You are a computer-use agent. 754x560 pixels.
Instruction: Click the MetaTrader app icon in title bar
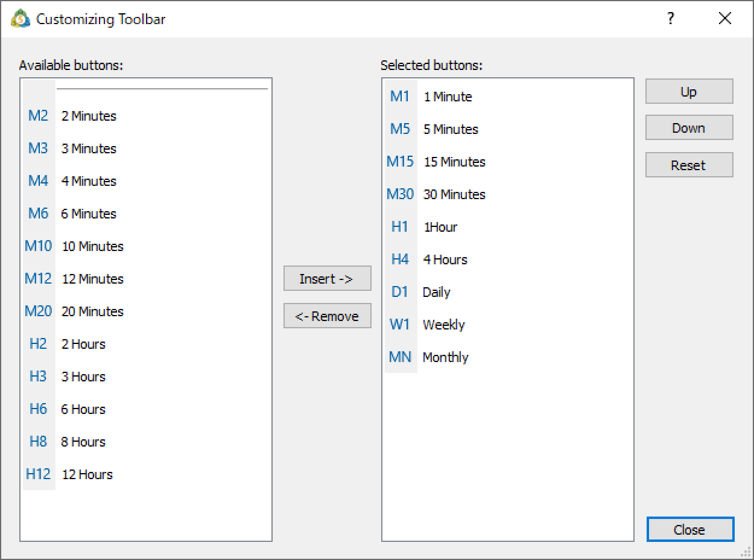coord(21,19)
